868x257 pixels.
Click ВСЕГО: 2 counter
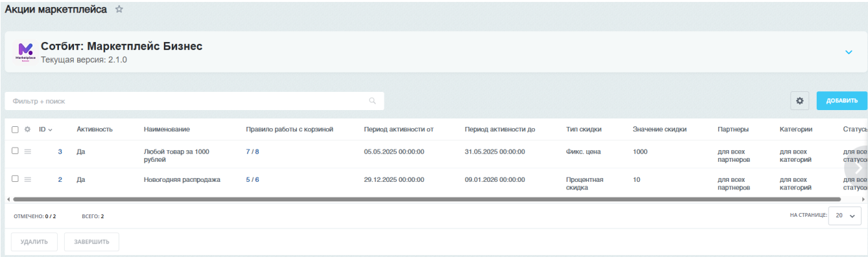coord(93,216)
